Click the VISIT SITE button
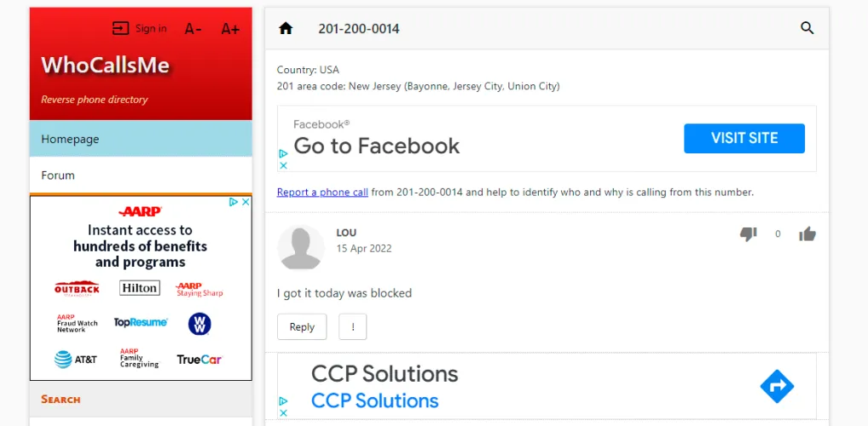This screenshot has width=868, height=426. pyautogui.click(x=744, y=138)
